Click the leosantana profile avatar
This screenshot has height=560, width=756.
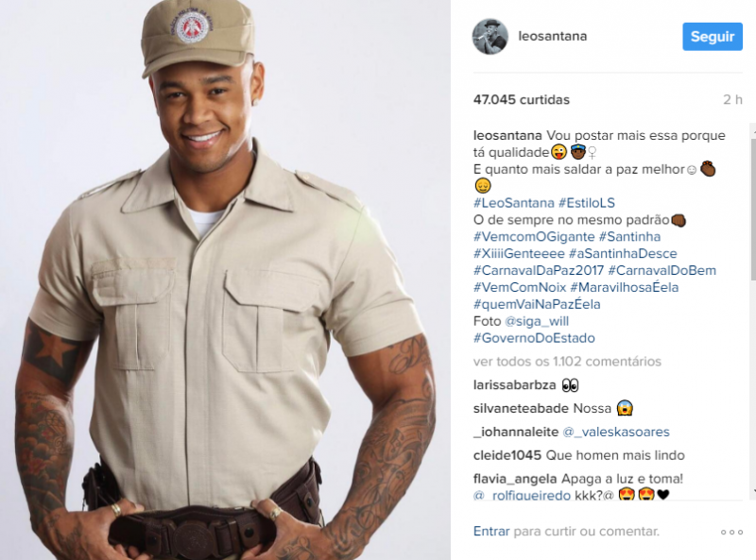pyautogui.click(x=490, y=37)
